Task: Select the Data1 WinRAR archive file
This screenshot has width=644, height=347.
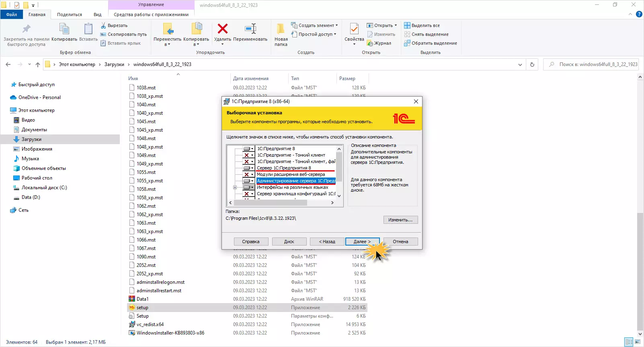Action: (142, 299)
